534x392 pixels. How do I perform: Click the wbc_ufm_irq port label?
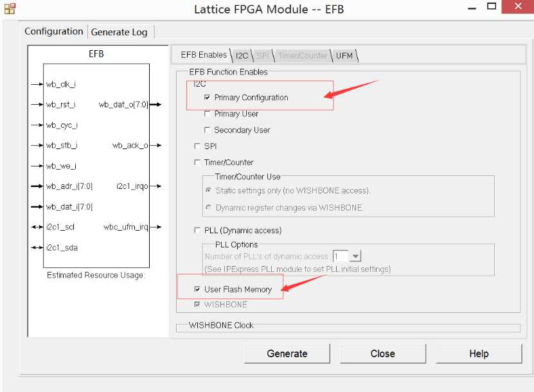point(126,227)
